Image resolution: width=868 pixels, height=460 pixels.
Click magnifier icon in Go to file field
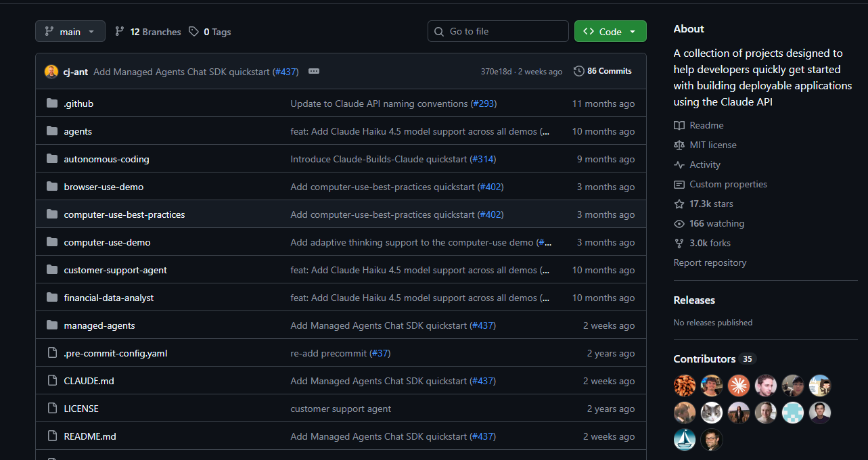[440, 31]
